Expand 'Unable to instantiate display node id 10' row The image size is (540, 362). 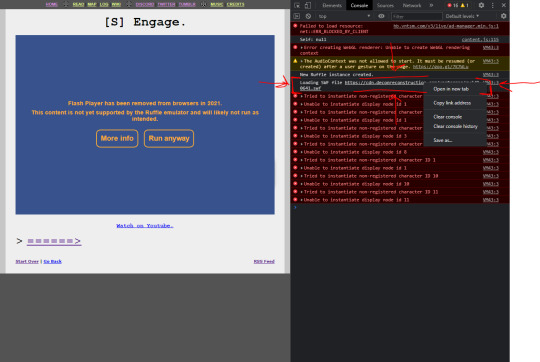pos(302,184)
